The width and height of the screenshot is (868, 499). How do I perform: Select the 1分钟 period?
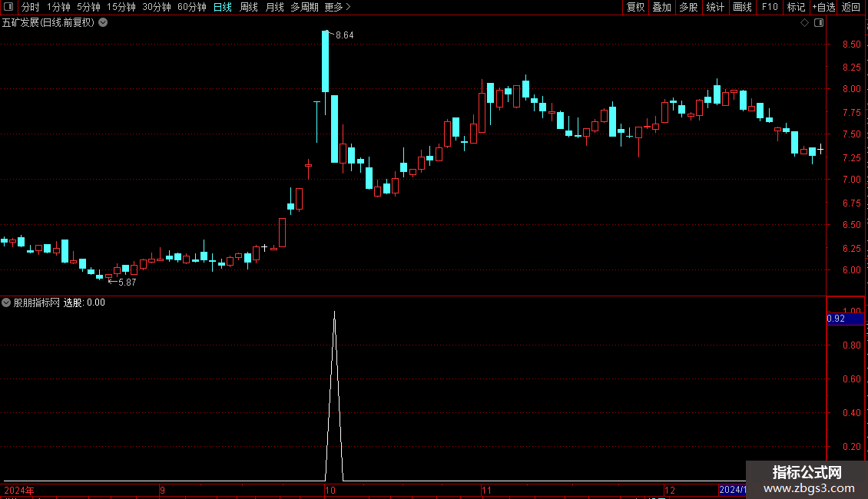pyautogui.click(x=58, y=7)
